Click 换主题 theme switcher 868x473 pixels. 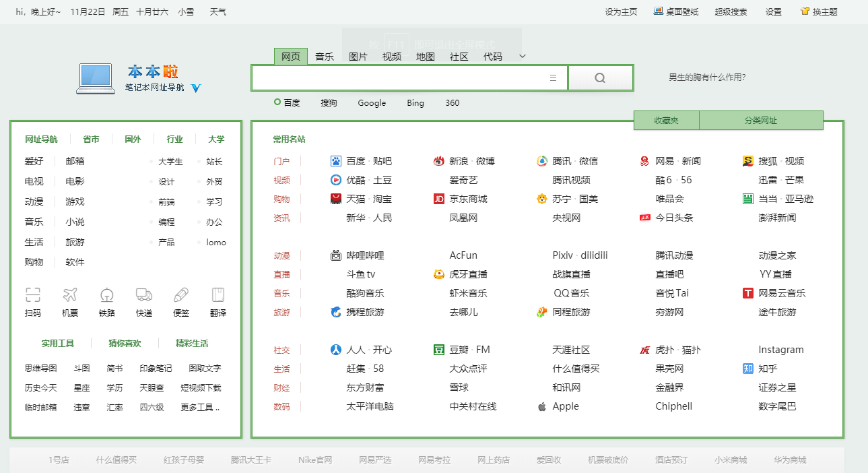(819, 11)
